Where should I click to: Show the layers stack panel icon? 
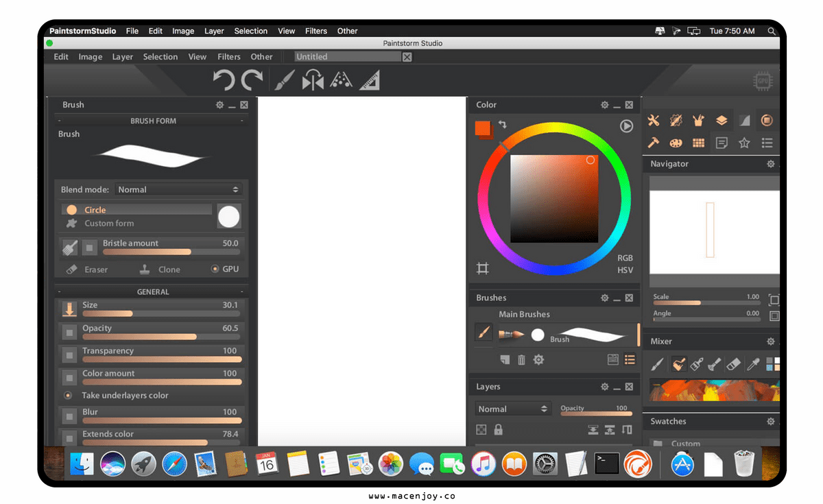(x=721, y=121)
